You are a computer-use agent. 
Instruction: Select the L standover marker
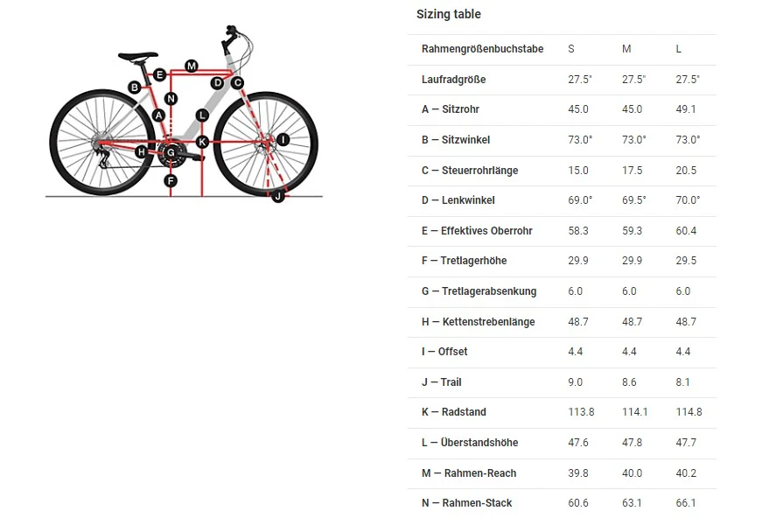pos(202,115)
